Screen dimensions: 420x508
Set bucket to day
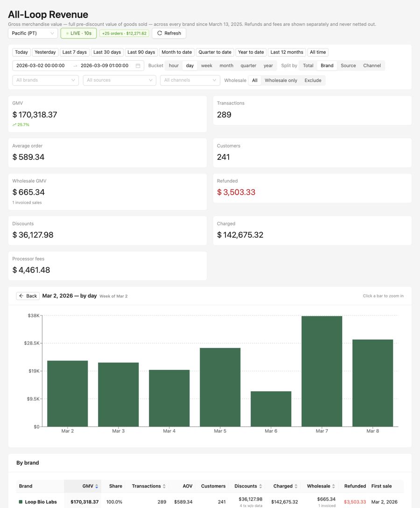click(x=190, y=65)
